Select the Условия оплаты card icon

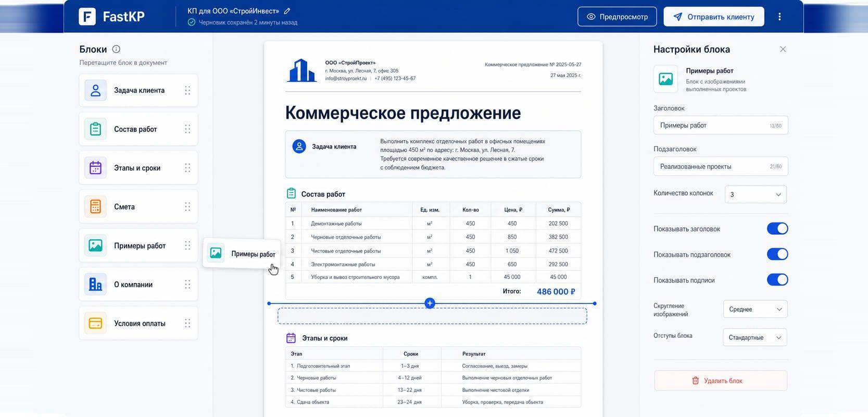click(95, 323)
